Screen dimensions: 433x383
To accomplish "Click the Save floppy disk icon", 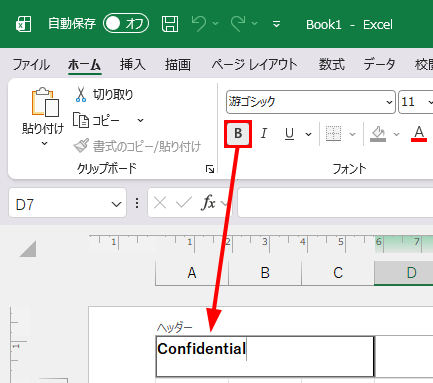I will coord(170,24).
